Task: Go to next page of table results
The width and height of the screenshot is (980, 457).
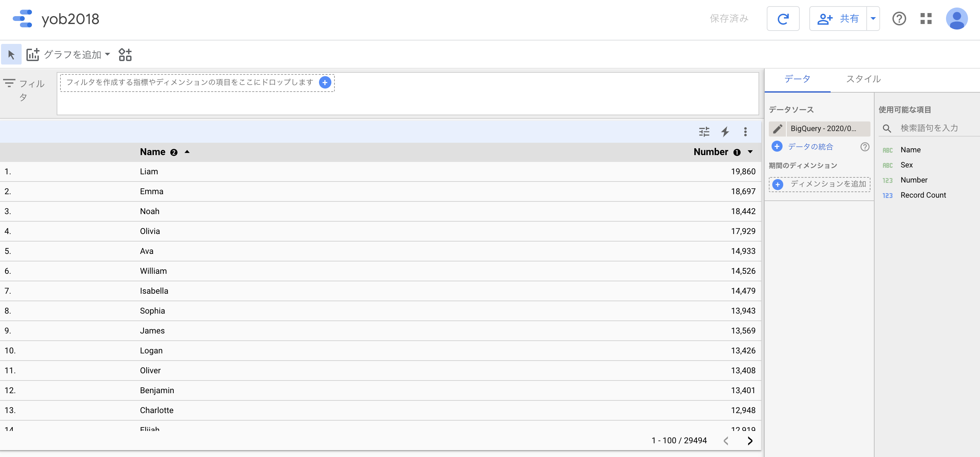Action: click(750, 441)
